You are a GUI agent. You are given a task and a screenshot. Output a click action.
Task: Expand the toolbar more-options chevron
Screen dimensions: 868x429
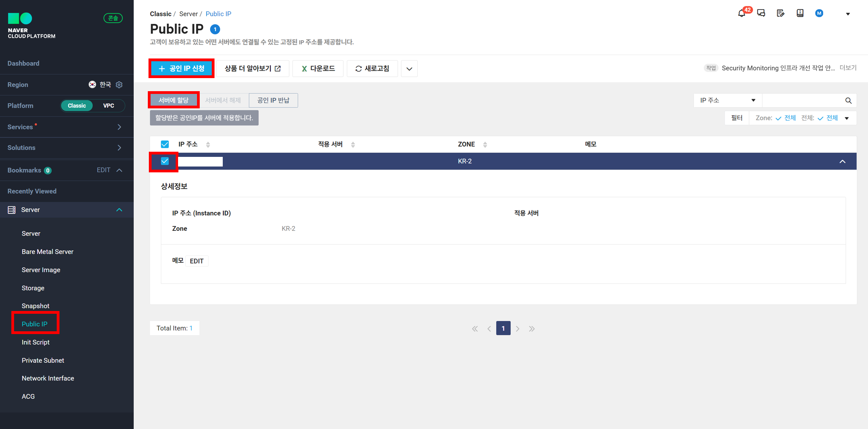[x=409, y=69]
